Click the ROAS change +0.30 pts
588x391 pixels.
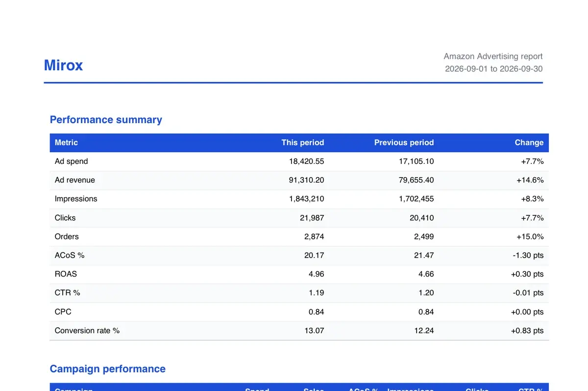point(527,274)
